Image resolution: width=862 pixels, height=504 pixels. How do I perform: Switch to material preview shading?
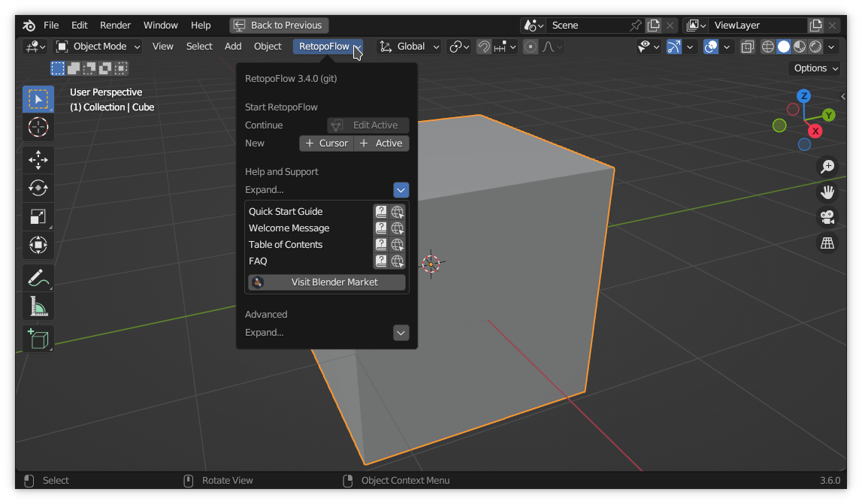(800, 47)
